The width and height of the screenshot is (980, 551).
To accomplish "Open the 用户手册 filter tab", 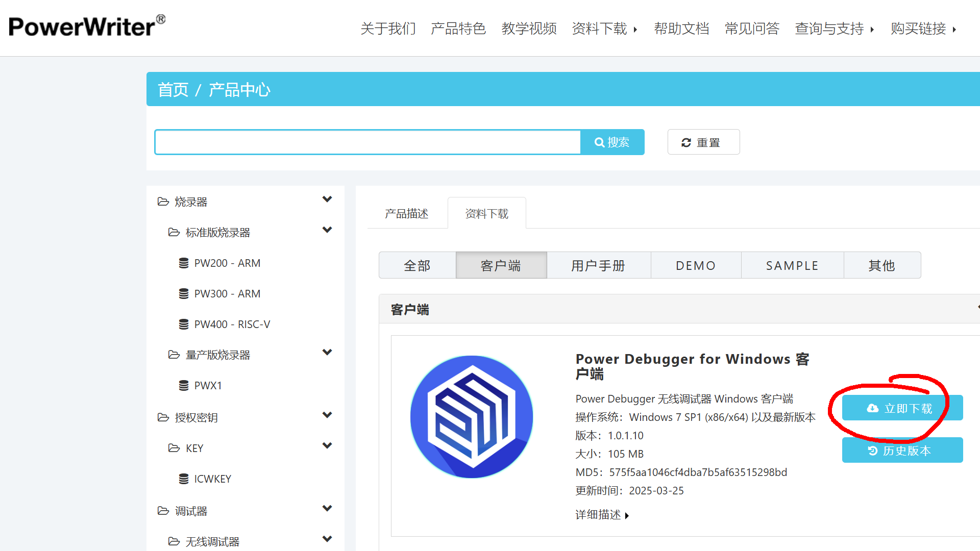I will point(598,265).
